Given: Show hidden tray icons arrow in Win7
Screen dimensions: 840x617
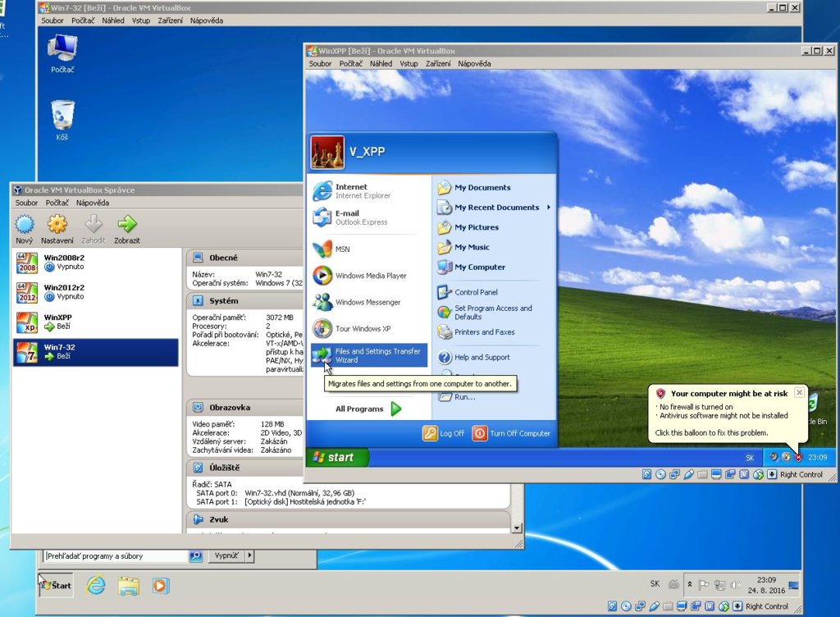Looking at the screenshot, I should pyautogui.click(x=690, y=584).
